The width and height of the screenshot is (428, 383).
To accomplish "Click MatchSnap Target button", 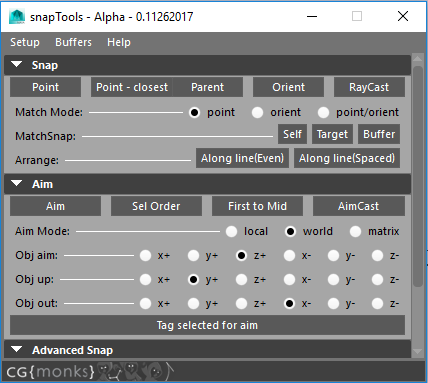I will (332, 134).
